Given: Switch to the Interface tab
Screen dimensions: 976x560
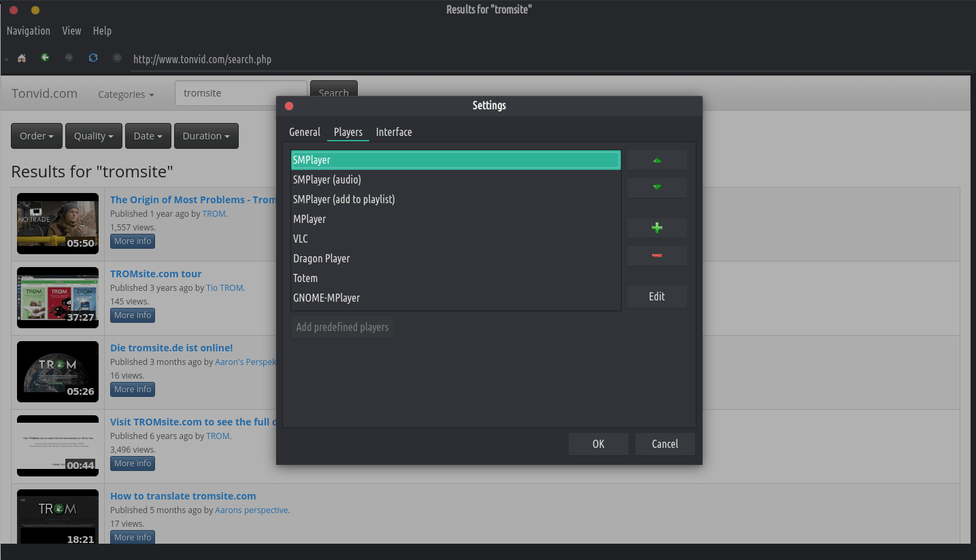Looking at the screenshot, I should 394,132.
